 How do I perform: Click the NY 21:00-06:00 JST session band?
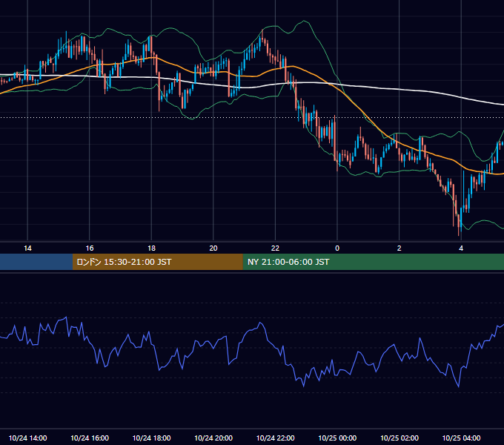tap(373, 262)
